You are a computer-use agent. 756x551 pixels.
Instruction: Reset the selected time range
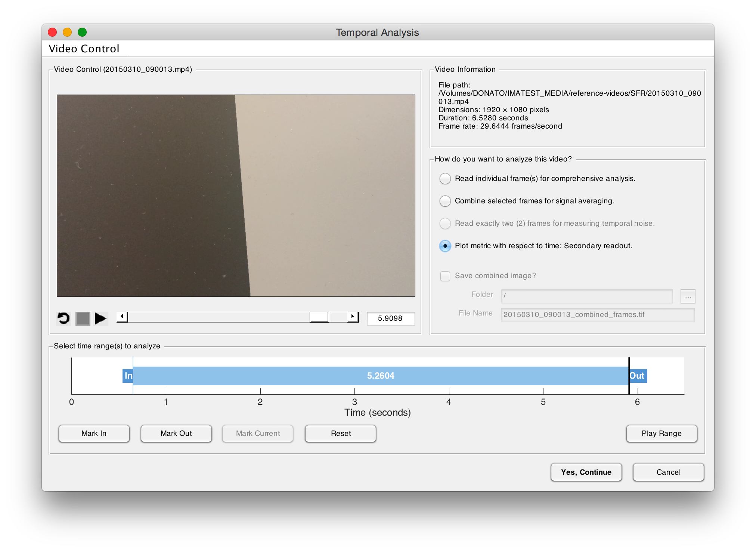point(341,434)
